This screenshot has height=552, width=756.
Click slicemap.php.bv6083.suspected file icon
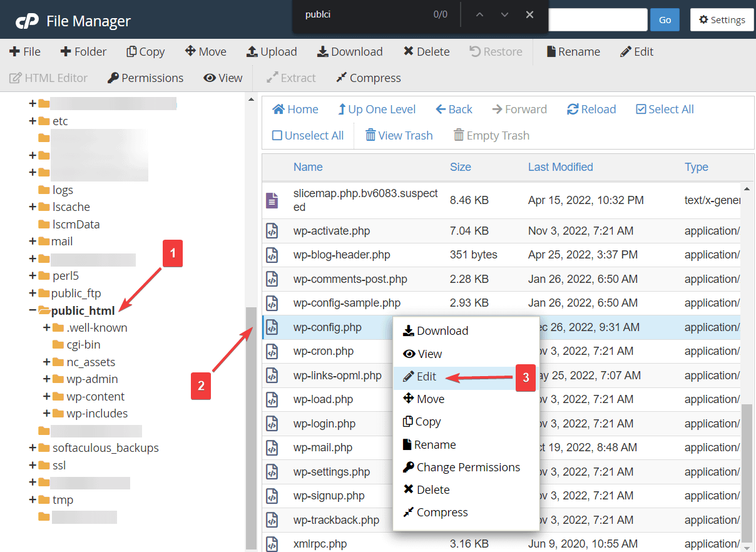click(272, 200)
